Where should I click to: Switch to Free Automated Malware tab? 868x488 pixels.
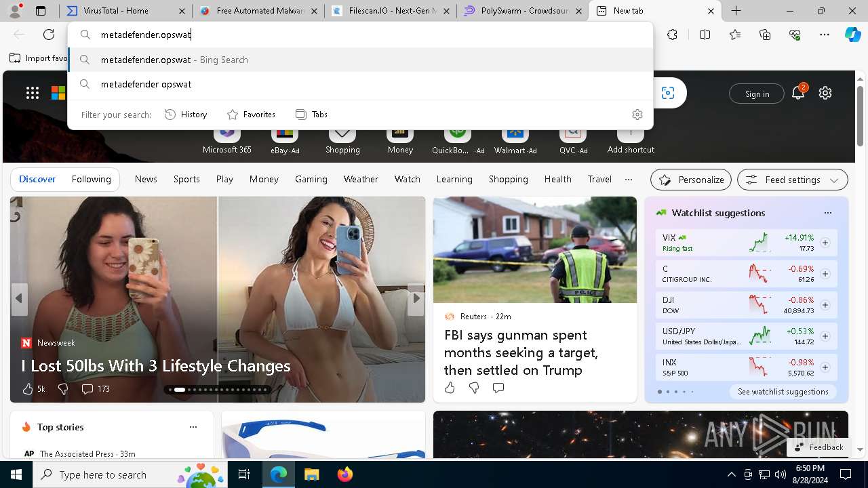(258, 11)
